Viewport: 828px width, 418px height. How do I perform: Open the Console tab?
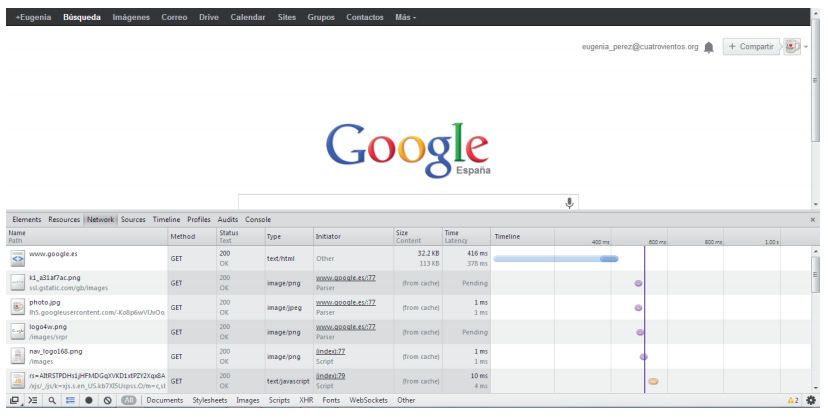(258, 220)
